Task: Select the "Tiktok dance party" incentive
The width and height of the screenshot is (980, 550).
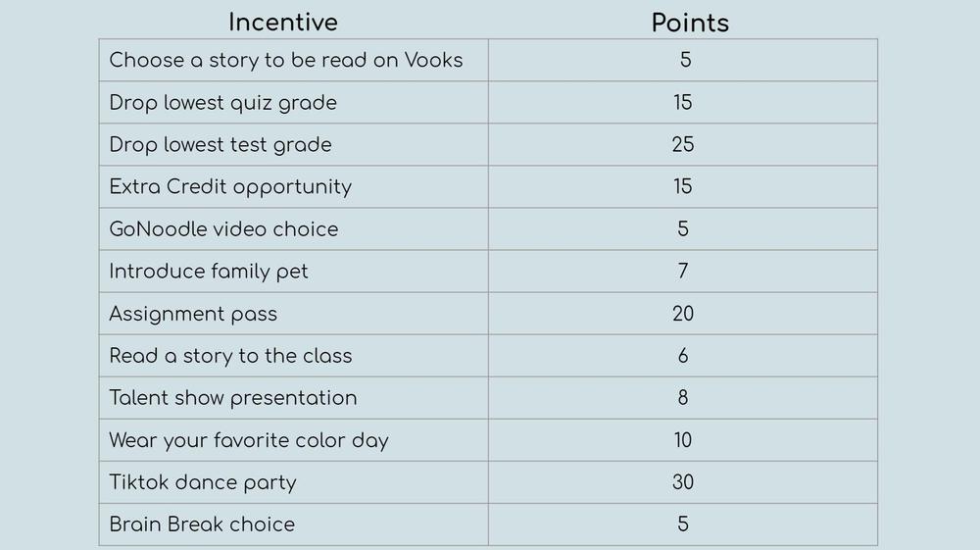Action: (x=203, y=482)
